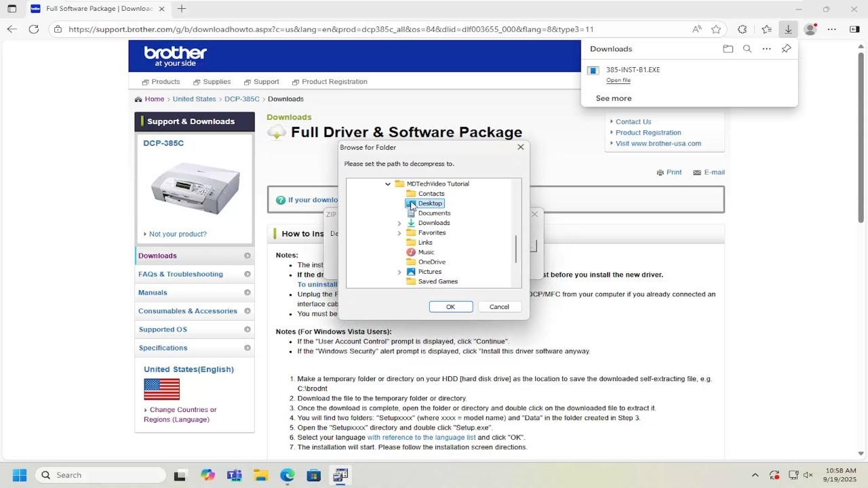
Task: Open Microsoft Edge from the taskbar
Action: [x=288, y=475]
